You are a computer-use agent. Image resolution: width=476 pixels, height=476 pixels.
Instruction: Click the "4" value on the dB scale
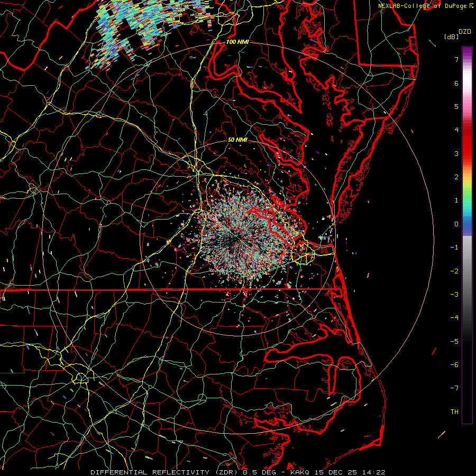456,130
